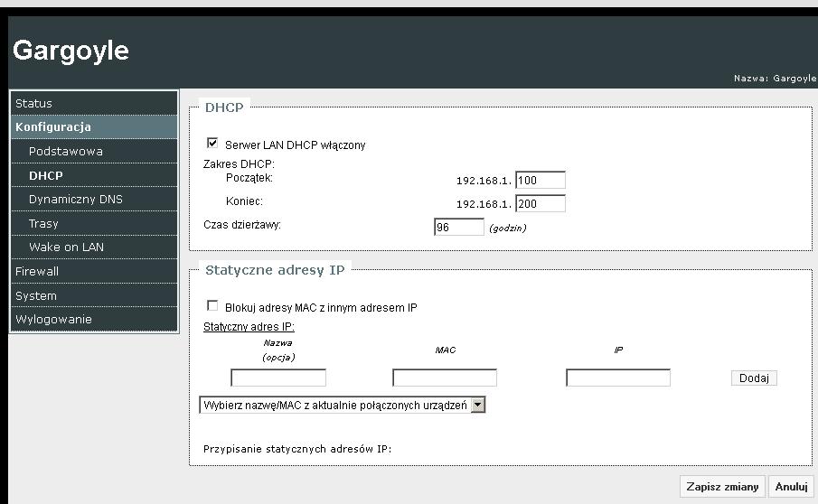Open the System menu section

click(36, 295)
